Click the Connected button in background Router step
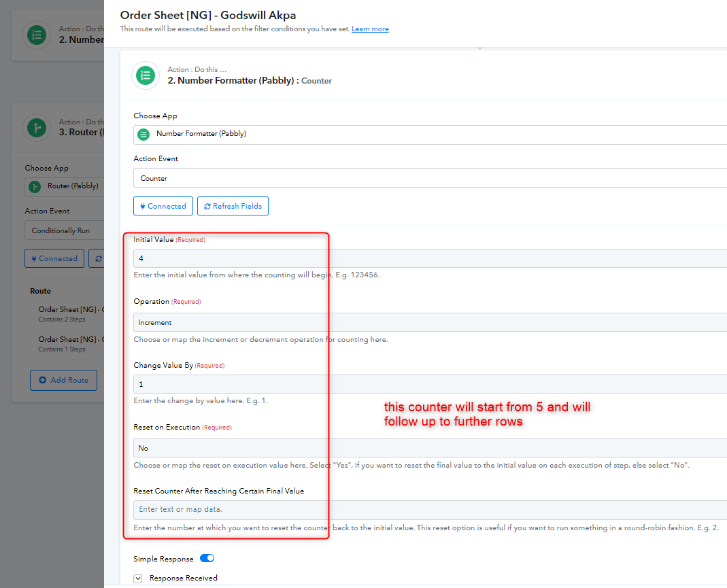The height and width of the screenshot is (588, 727). pyautogui.click(x=54, y=258)
